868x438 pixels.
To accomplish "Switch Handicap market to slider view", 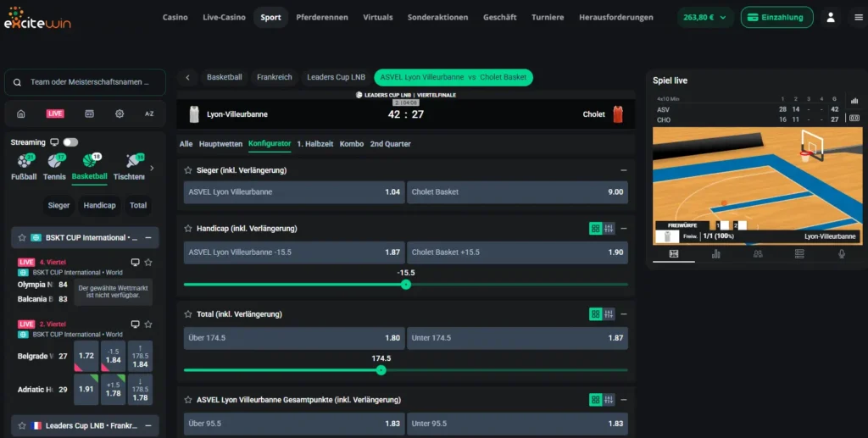I will click(609, 229).
